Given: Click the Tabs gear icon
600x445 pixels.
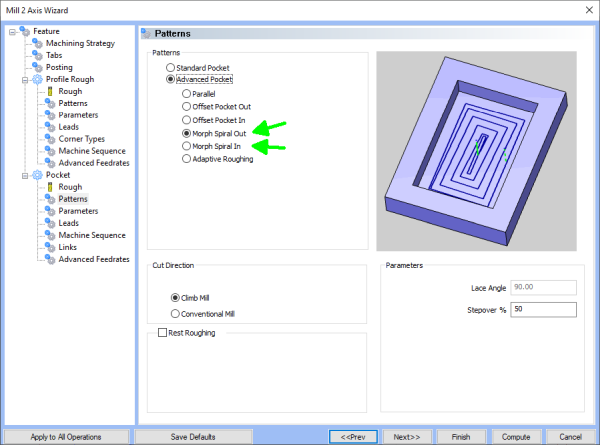Looking at the screenshot, I should click(38, 55).
